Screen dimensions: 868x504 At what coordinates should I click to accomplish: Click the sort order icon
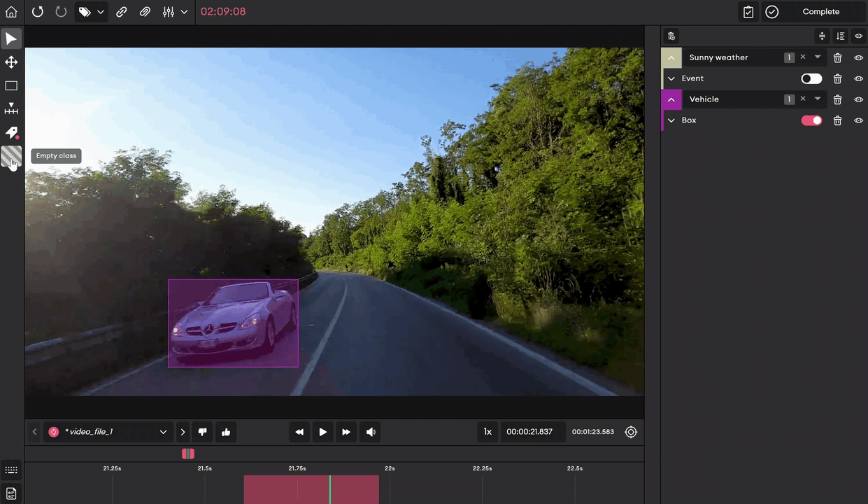[840, 36]
